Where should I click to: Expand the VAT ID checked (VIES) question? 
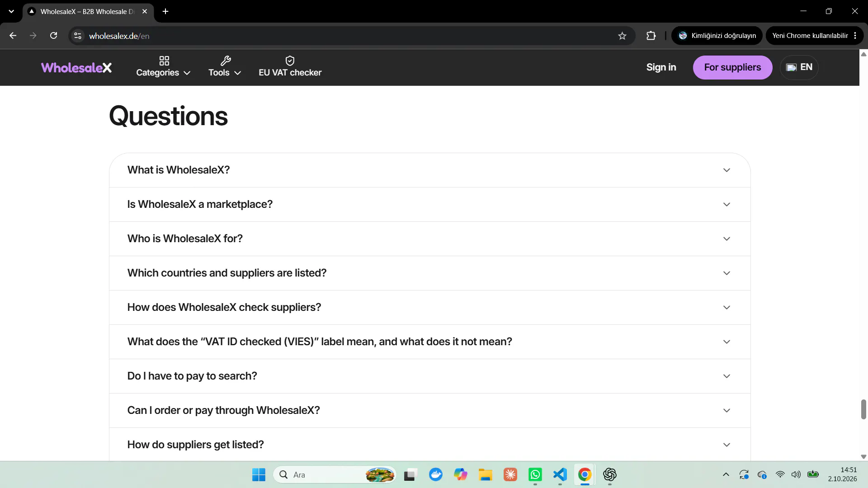tap(429, 342)
